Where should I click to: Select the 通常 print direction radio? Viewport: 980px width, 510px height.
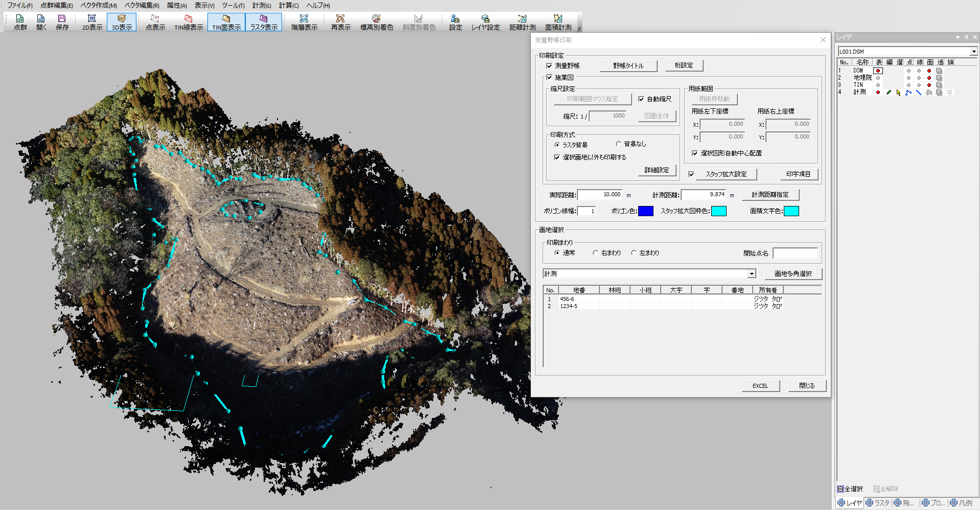(557, 253)
